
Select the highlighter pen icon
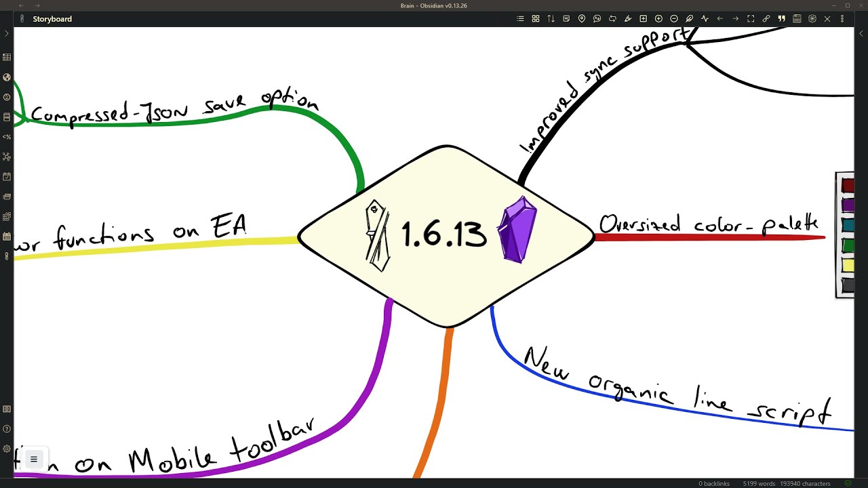628,19
